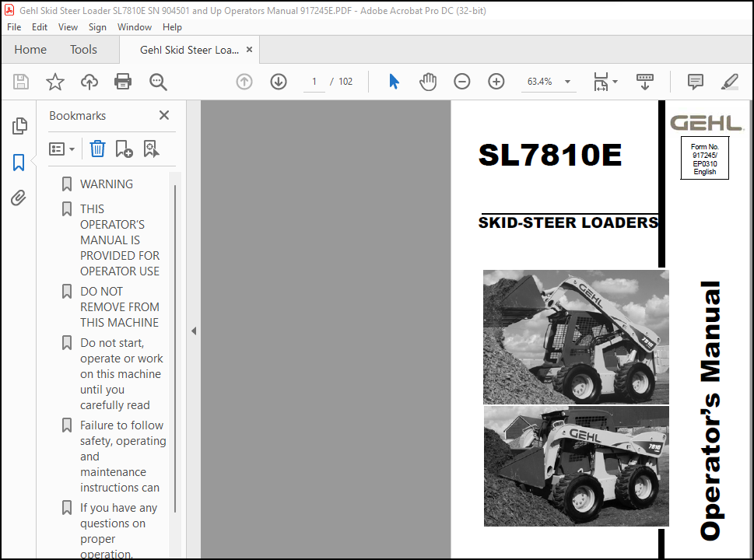Find the current bookmark icon
The image size is (754, 560).
(151, 149)
